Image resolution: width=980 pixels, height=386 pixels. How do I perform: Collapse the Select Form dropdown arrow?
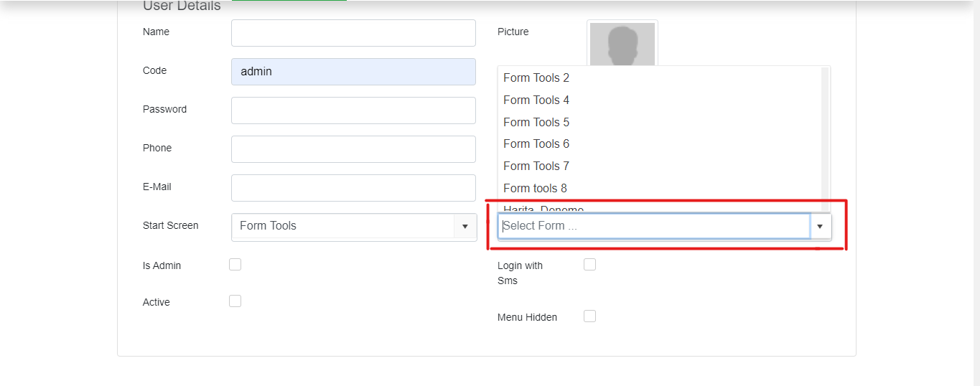pos(820,226)
